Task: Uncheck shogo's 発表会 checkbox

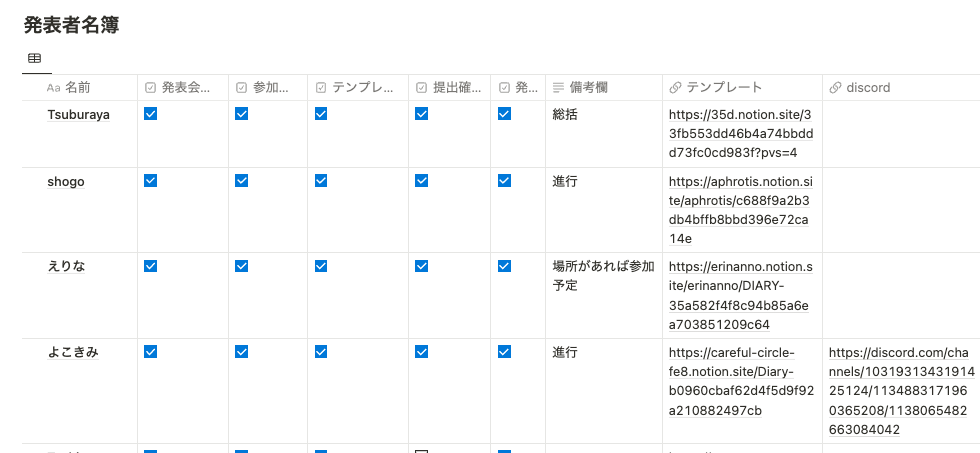Action: [x=151, y=181]
